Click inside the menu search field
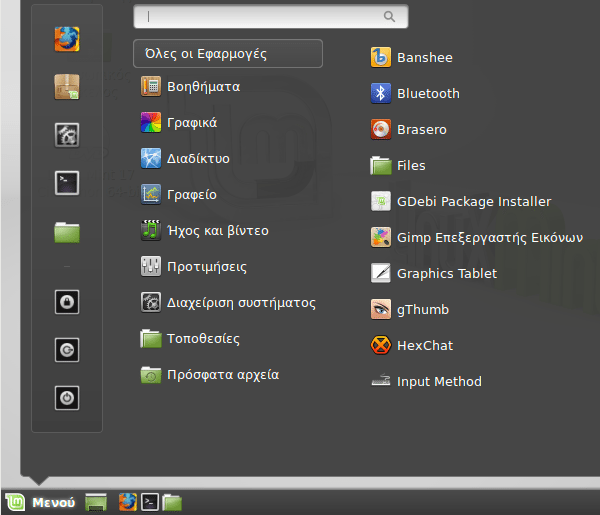Image resolution: width=600 pixels, height=515 pixels. coord(271,16)
